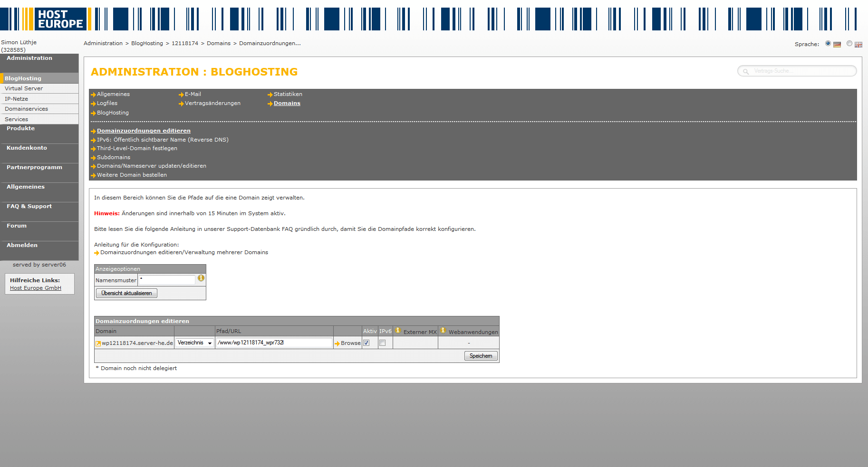Click the Host Europe logo
This screenshot has width=868, height=467.
[x=60, y=19]
